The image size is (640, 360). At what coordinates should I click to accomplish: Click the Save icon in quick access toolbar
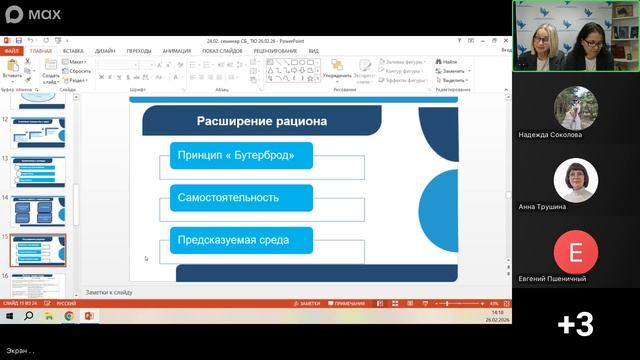coord(19,41)
